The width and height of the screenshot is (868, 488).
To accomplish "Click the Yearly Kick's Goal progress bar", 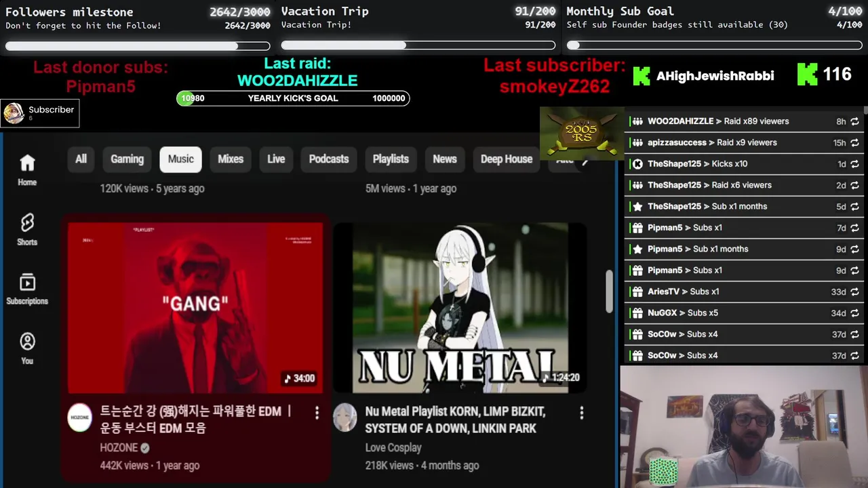I will [x=293, y=98].
